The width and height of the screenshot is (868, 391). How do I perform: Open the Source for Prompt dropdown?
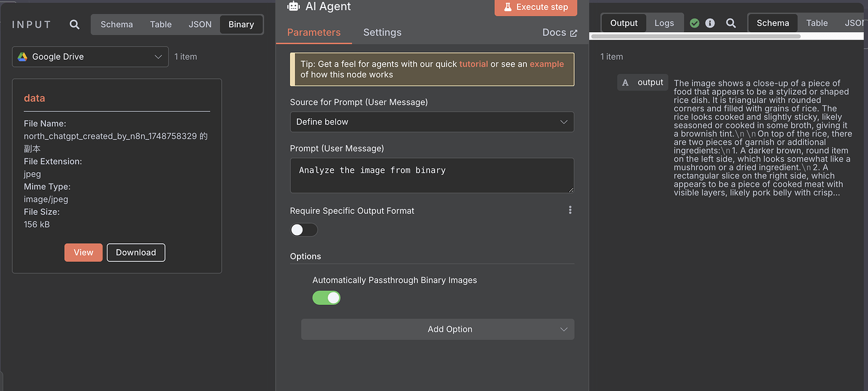431,122
